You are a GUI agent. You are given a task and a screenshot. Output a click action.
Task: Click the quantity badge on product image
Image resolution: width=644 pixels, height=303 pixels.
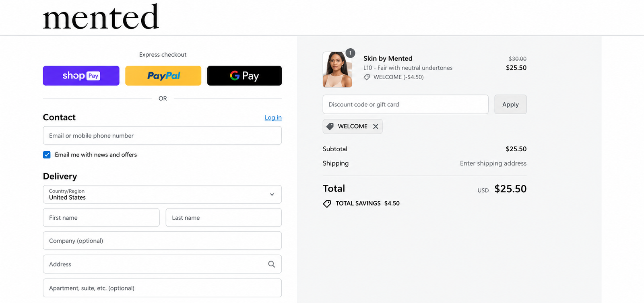click(351, 53)
